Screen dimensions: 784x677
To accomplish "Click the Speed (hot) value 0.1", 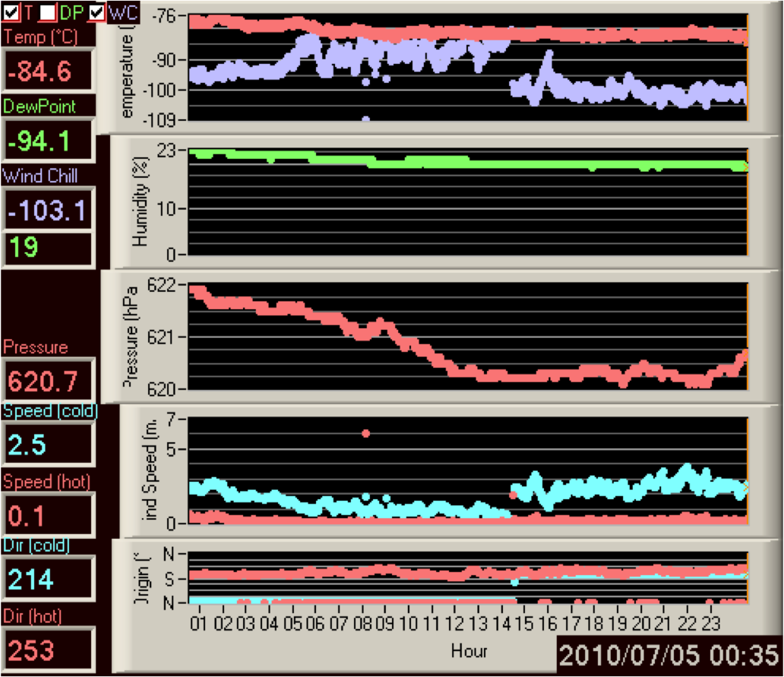I will 47,515.
